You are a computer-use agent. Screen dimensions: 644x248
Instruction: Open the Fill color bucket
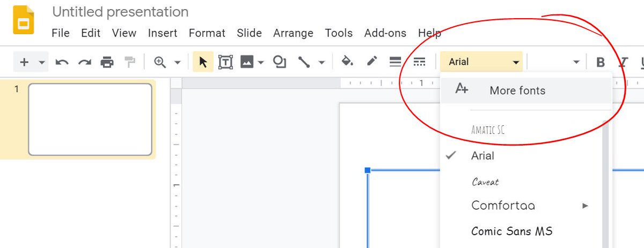[348, 62]
